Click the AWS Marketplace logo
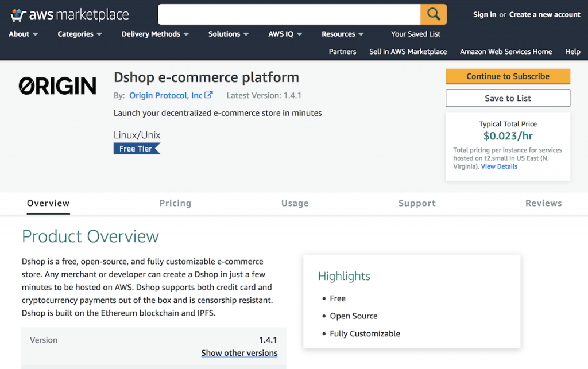The height and width of the screenshot is (369, 588). tap(69, 15)
